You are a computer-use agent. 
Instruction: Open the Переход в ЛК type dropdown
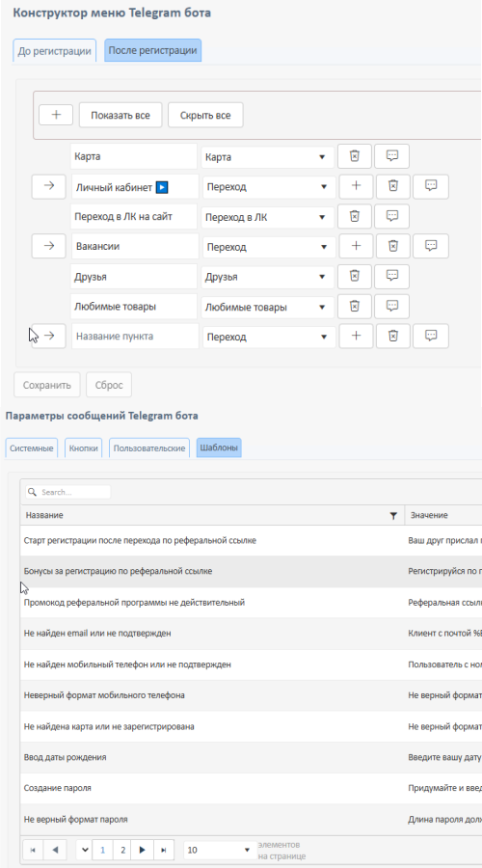click(268, 217)
